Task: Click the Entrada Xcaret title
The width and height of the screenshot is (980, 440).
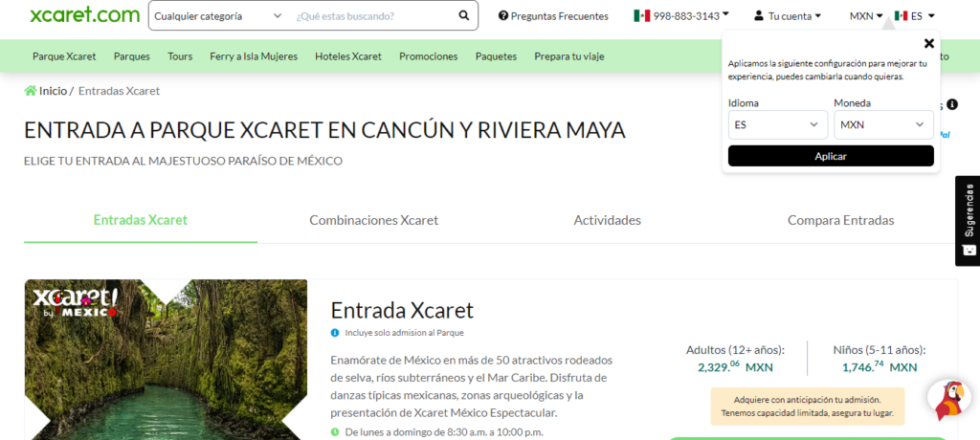Action: coord(402,310)
